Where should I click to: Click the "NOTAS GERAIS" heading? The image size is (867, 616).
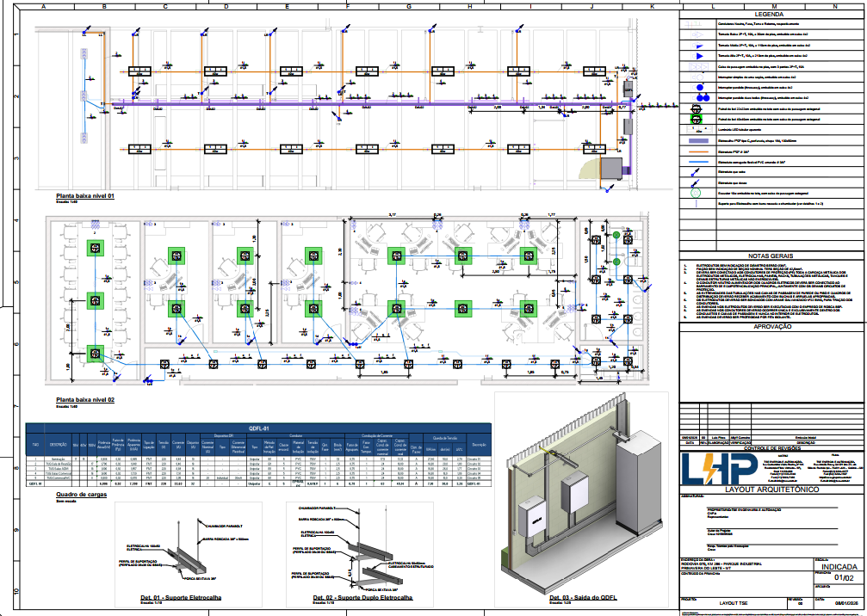(x=771, y=256)
